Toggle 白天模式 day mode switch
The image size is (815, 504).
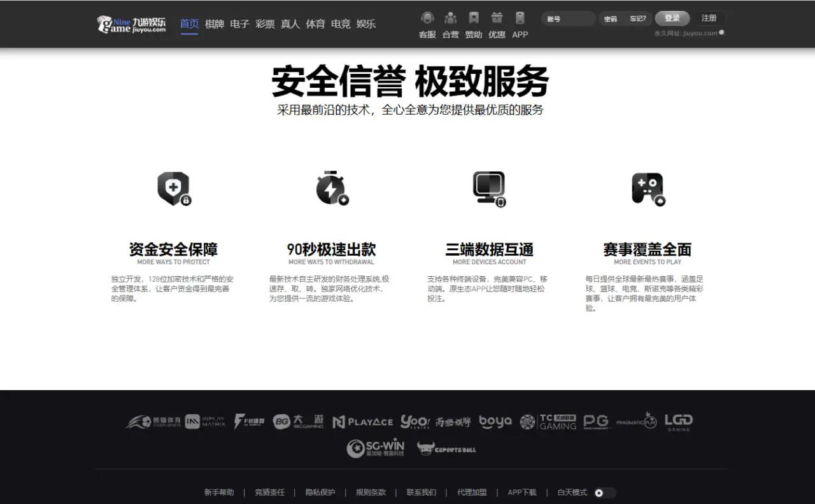point(604,492)
